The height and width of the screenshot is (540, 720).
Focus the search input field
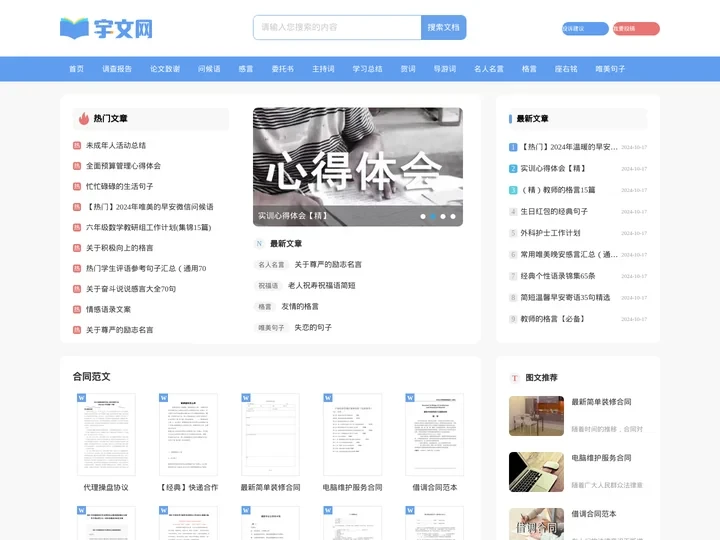click(x=337, y=28)
